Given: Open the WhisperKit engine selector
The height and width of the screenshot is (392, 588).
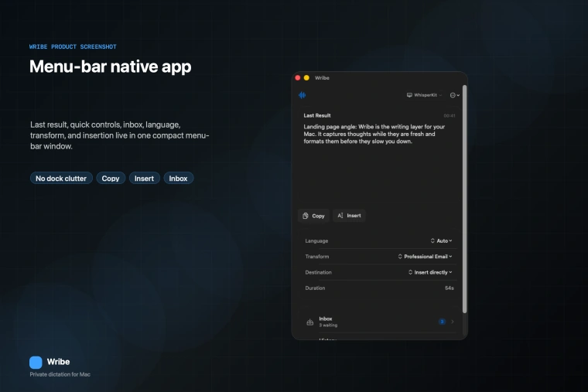Looking at the screenshot, I should tap(424, 95).
